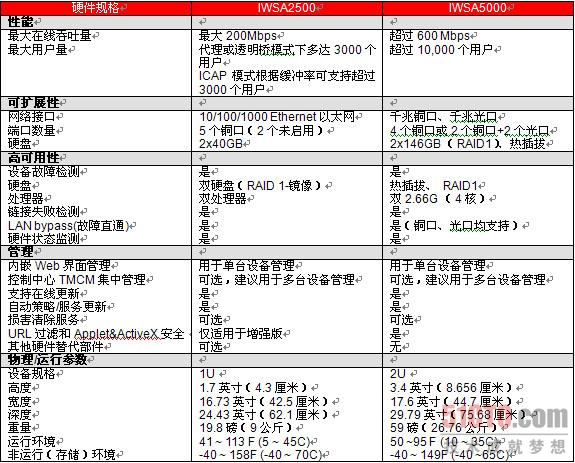Click the 端口数量 row label
The image size is (575, 463).
[x=32, y=131]
